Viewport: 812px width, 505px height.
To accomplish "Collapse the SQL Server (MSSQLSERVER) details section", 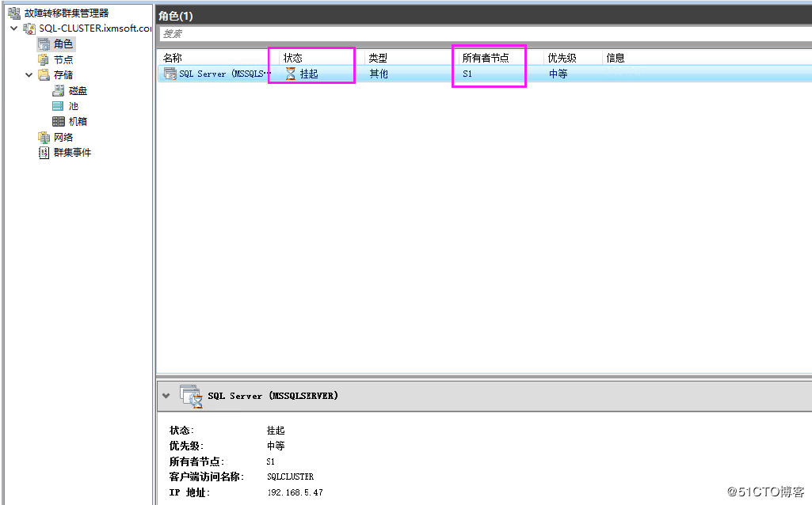I will (166, 396).
